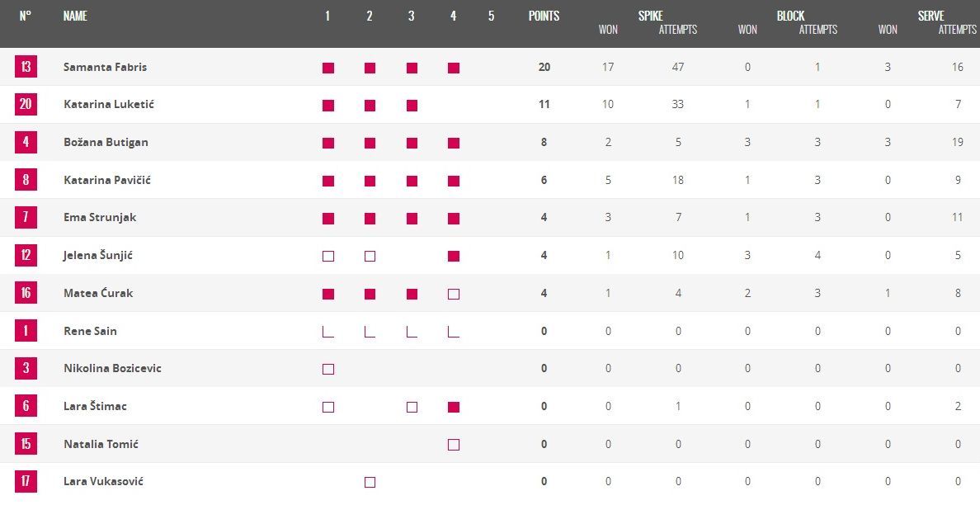Viewport: 980px width, 505px height.
Task: Click the SERVE column group header
Action: 931,16
